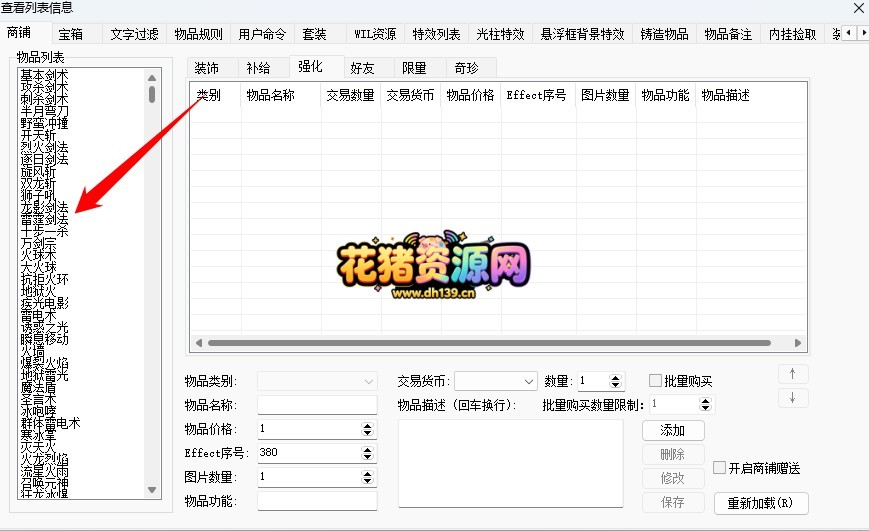The image size is (869, 531).
Task: Select 瞬息移动 in the item list
Action: (x=44, y=339)
